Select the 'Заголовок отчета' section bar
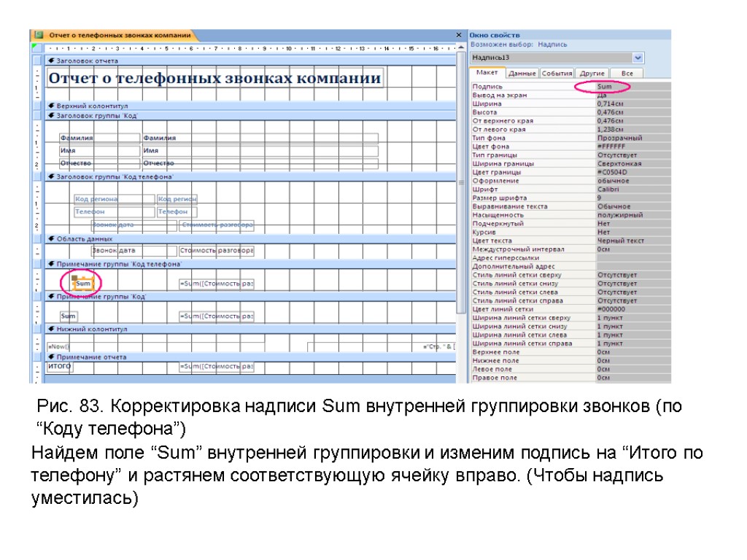Viewport: 747px width, 560px height. [x=250, y=61]
